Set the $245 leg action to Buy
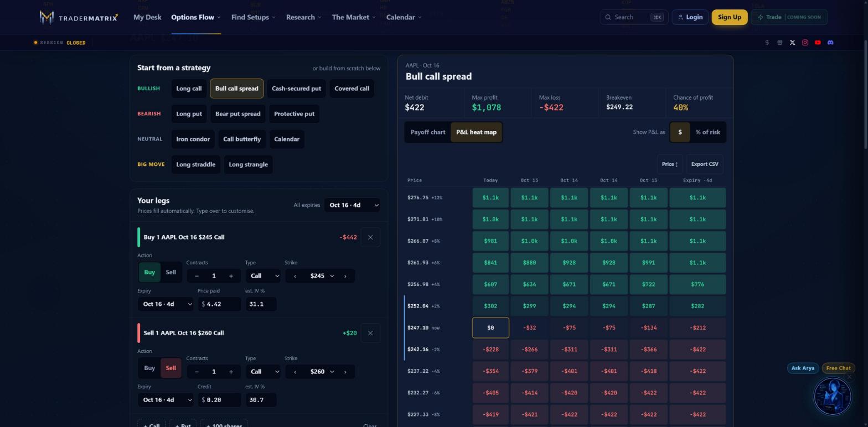This screenshot has width=868, height=427. pyautogui.click(x=149, y=272)
